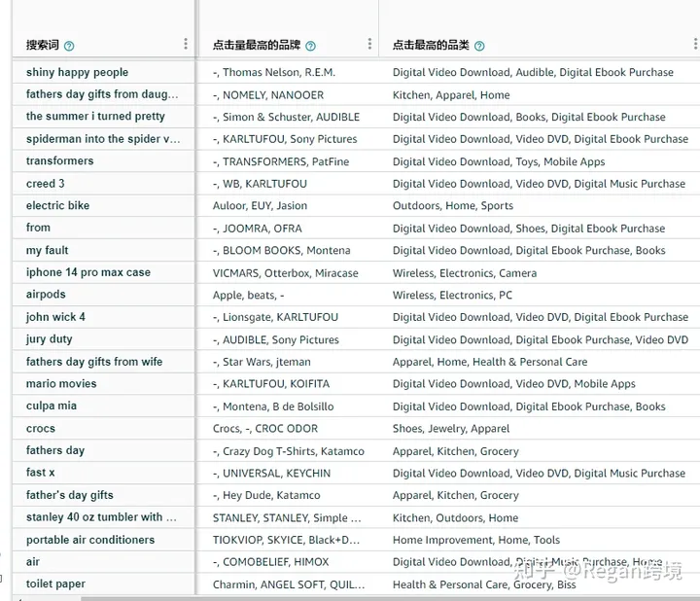Viewport: 700px width, 601px height.
Task: Click category cell 'Wireless, Electronics, Camera'
Action: (465, 273)
